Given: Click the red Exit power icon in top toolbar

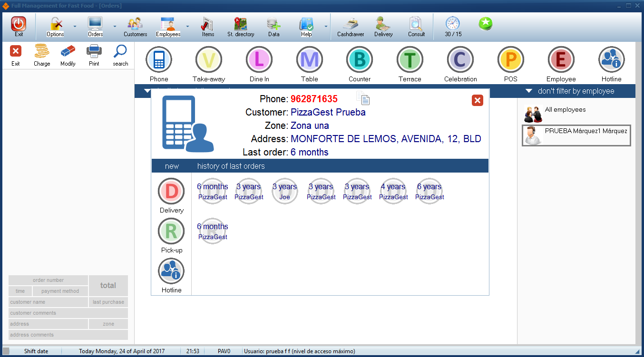Looking at the screenshot, I should pos(19,24).
